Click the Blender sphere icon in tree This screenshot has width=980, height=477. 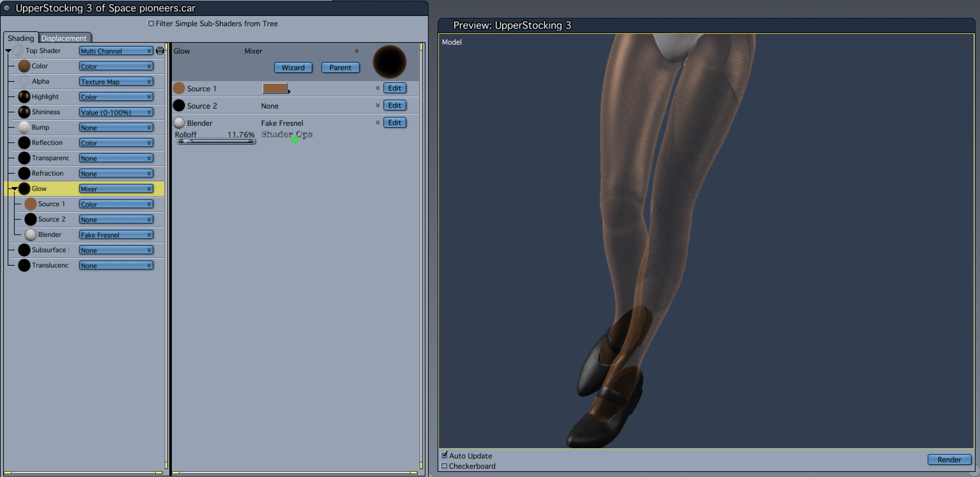click(30, 235)
